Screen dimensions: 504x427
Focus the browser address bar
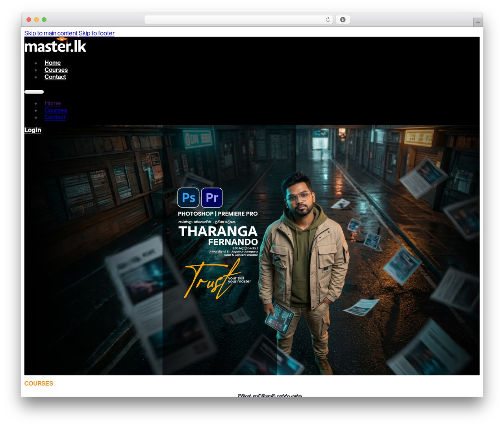(238, 20)
